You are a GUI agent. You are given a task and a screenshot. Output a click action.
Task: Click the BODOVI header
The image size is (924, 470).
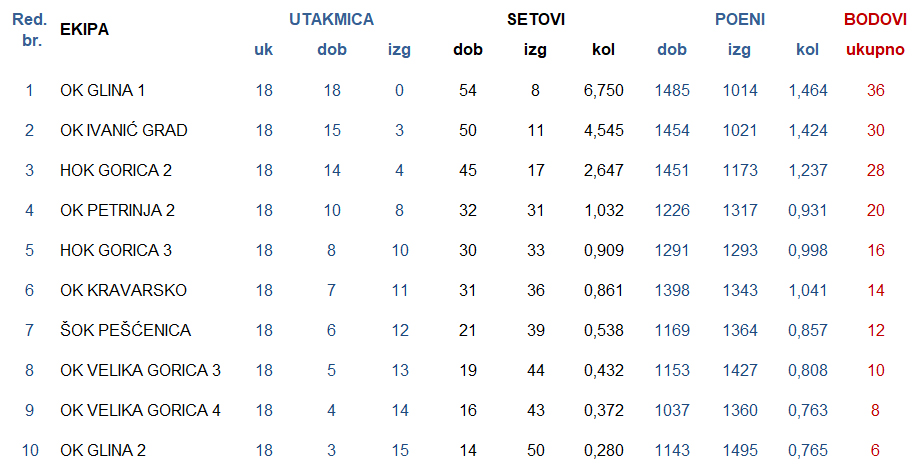pyautogui.click(x=875, y=19)
